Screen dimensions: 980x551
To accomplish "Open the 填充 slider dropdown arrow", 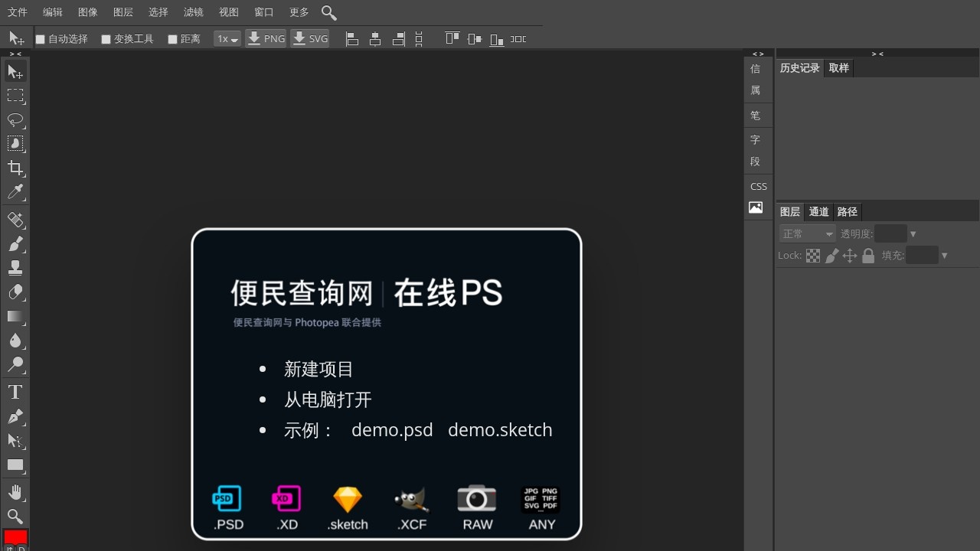I will click(945, 256).
